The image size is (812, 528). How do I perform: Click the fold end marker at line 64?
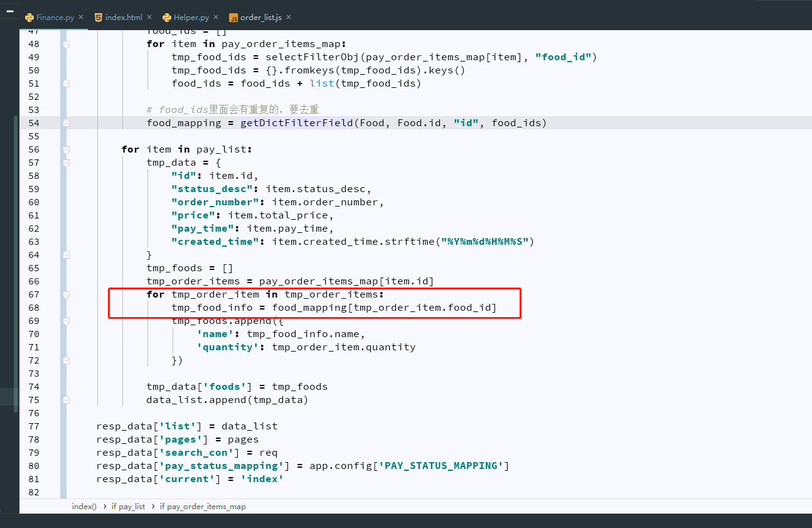(x=66, y=254)
